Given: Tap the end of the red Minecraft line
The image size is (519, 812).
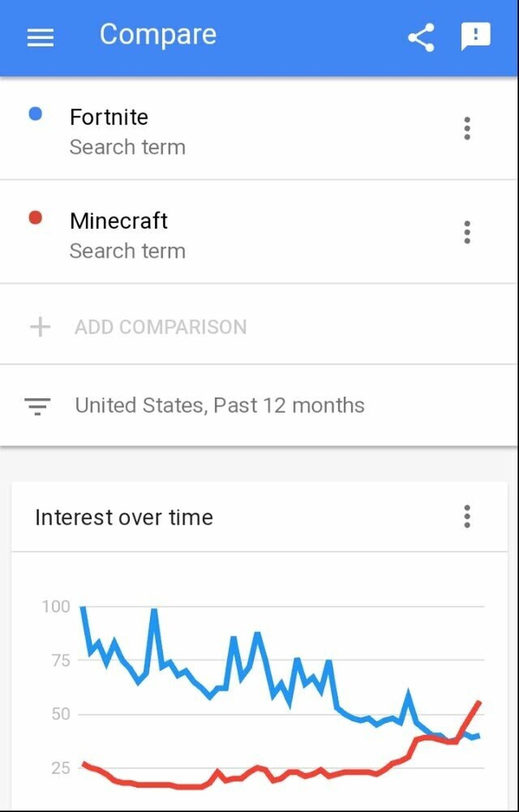Looking at the screenshot, I should 479,702.
